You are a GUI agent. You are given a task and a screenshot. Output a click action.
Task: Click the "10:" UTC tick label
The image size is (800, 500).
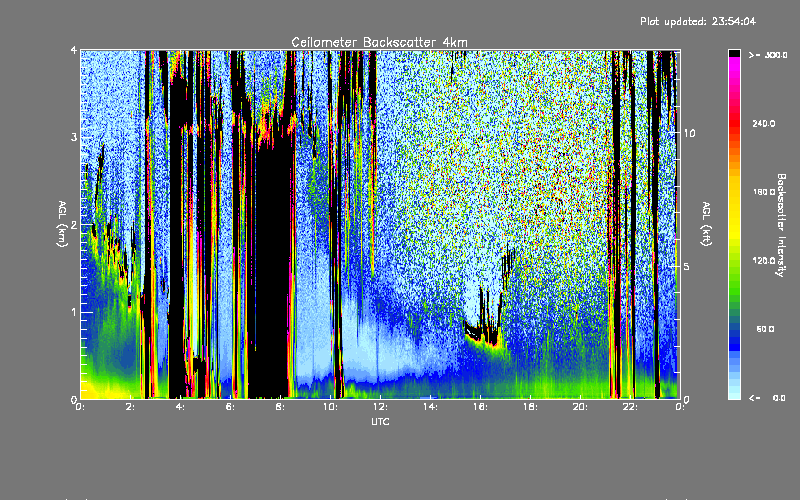330,407
